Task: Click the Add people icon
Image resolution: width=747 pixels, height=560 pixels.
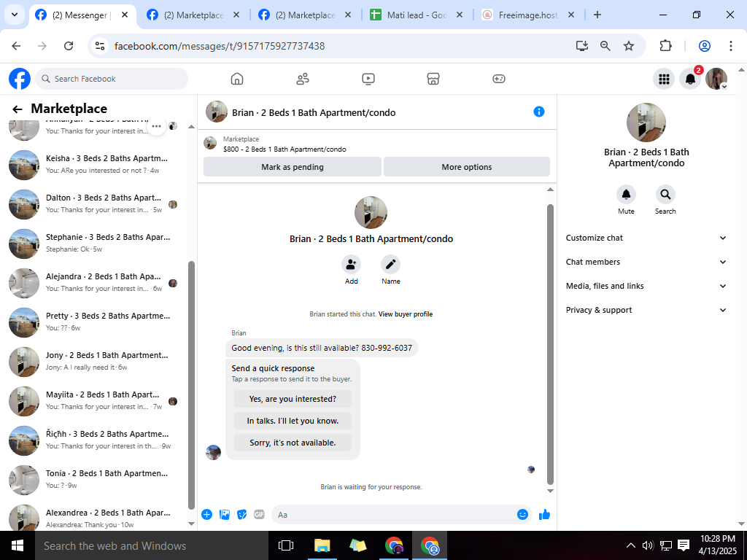Action: 351,264
